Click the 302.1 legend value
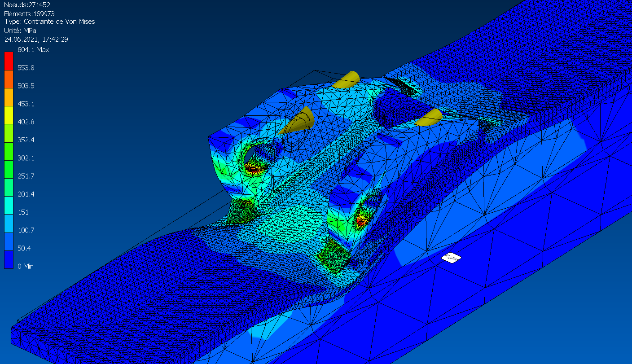The image size is (632, 364). click(x=26, y=158)
